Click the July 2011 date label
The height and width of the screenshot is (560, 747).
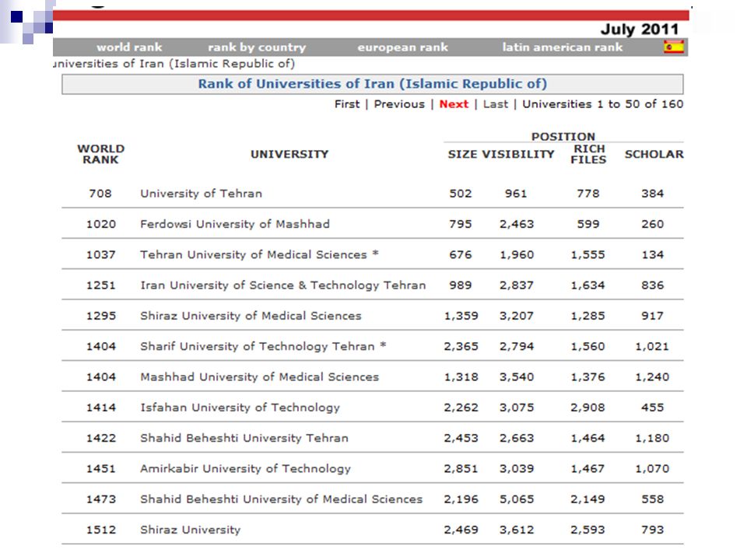pos(640,29)
